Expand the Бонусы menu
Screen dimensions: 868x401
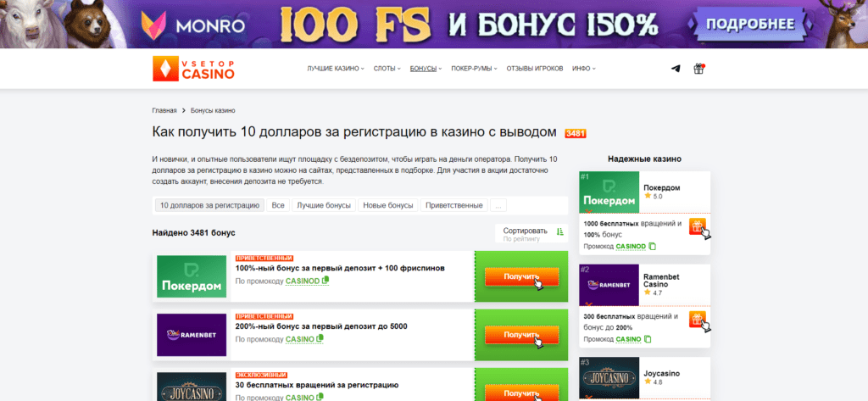click(x=426, y=69)
